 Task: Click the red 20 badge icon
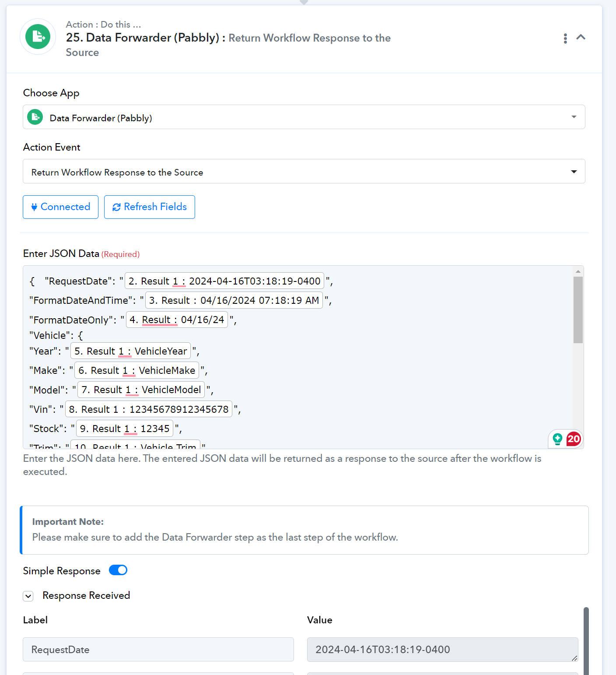tap(574, 439)
